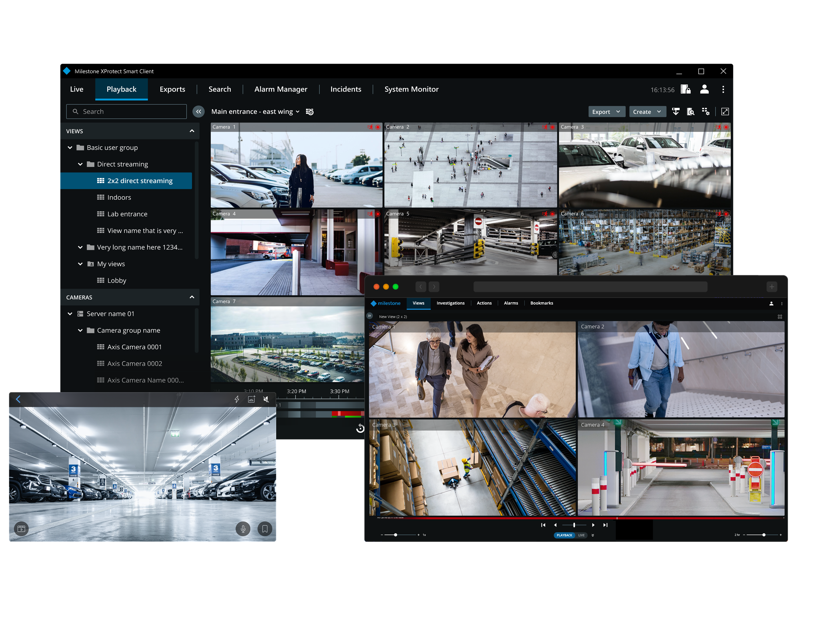Screen dimensions: 824x644
Task: Click the browser new tab plus button
Action: point(772,287)
